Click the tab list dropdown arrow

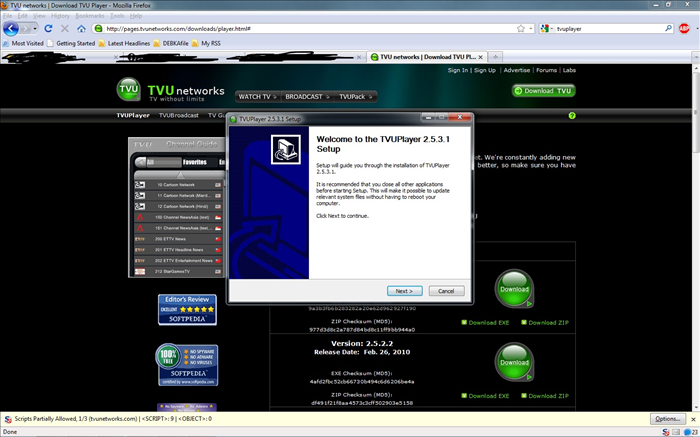(x=696, y=57)
